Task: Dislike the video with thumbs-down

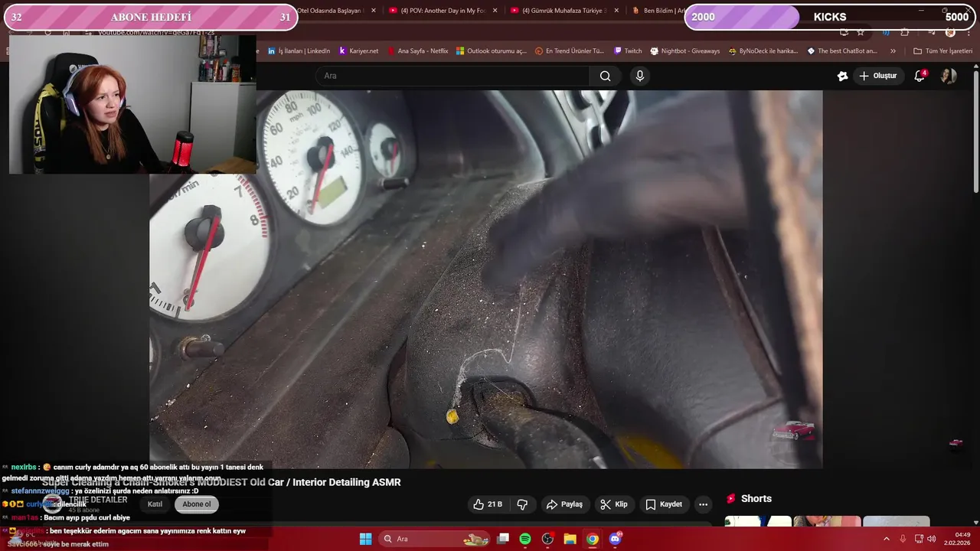Action: [x=522, y=504]
